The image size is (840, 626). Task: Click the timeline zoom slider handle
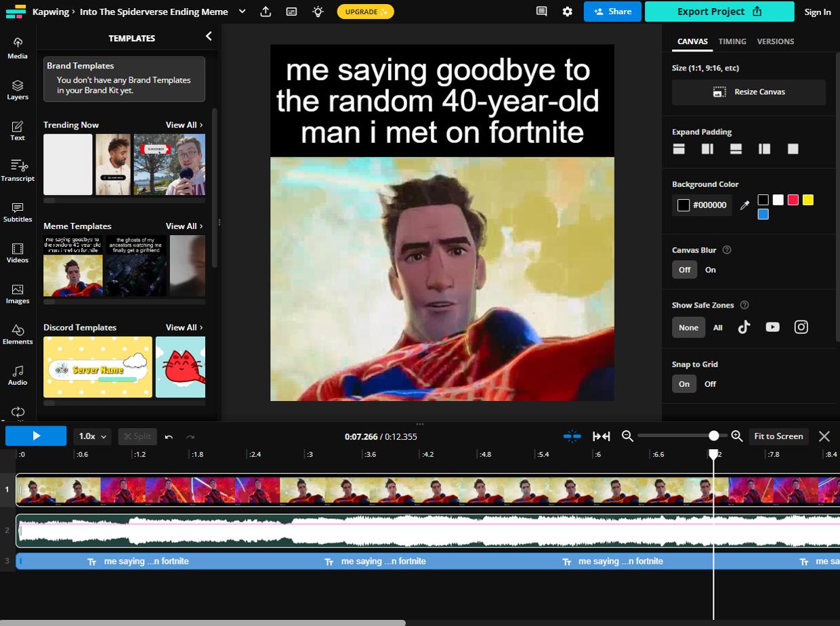pos(714,436)
